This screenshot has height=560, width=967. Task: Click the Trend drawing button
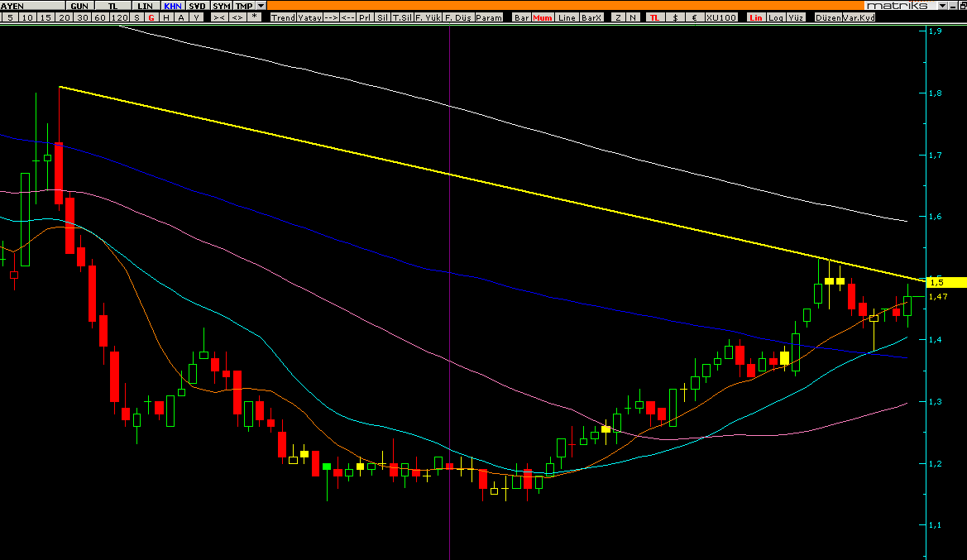283,17
